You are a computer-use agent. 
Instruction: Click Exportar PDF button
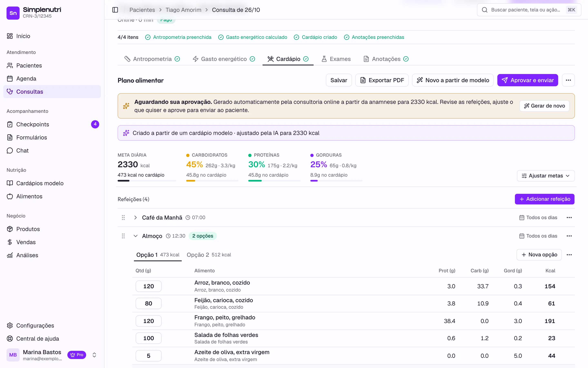click(x=382, y=80)
